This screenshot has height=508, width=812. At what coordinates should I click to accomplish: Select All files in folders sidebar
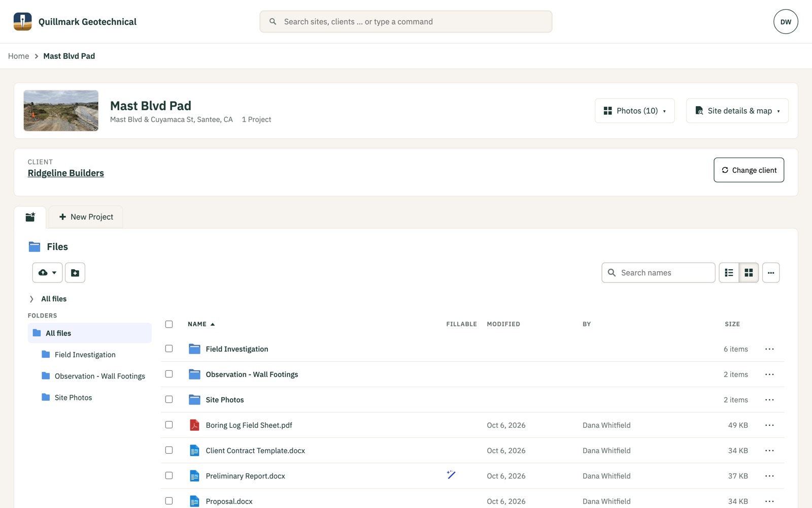coord(90,333)
